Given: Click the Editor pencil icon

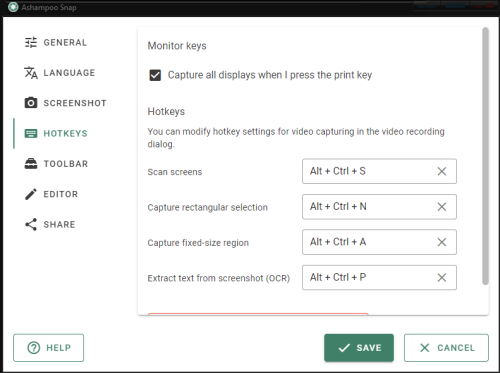Looking at the screenshot, I should (x=31, y=194).
